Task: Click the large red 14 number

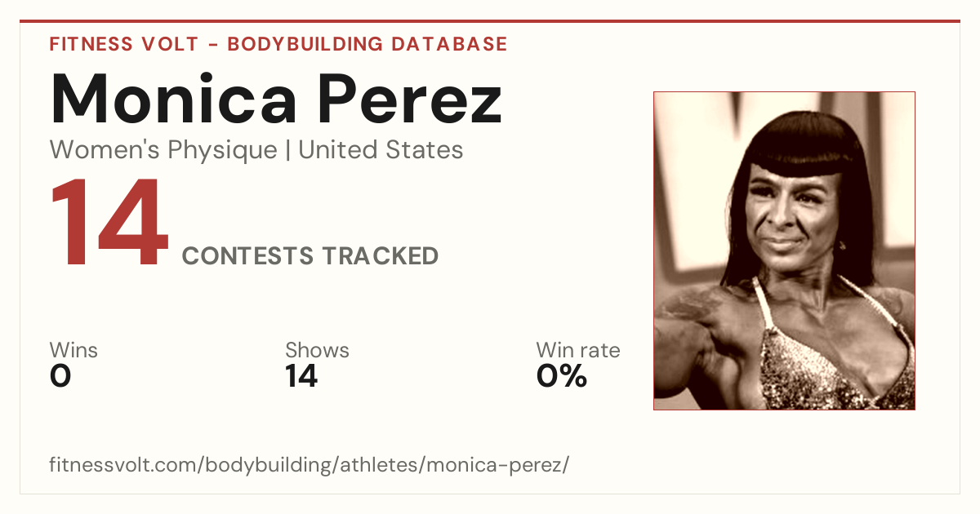Action: (x=109, y=224)
